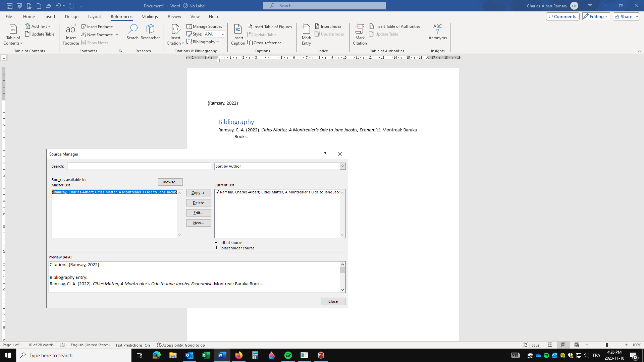Click Insert Endnote
The image size is (644, 362).
(97, 26)
